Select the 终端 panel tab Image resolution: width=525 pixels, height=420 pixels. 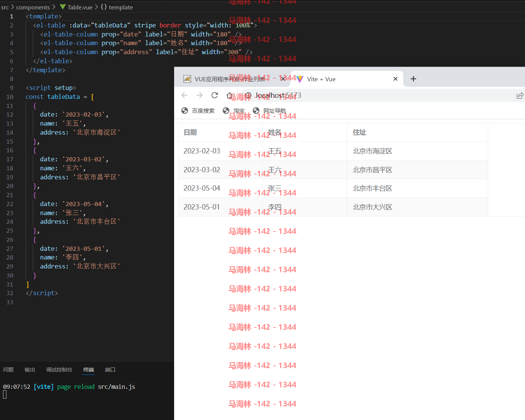(x=89, y=370)
